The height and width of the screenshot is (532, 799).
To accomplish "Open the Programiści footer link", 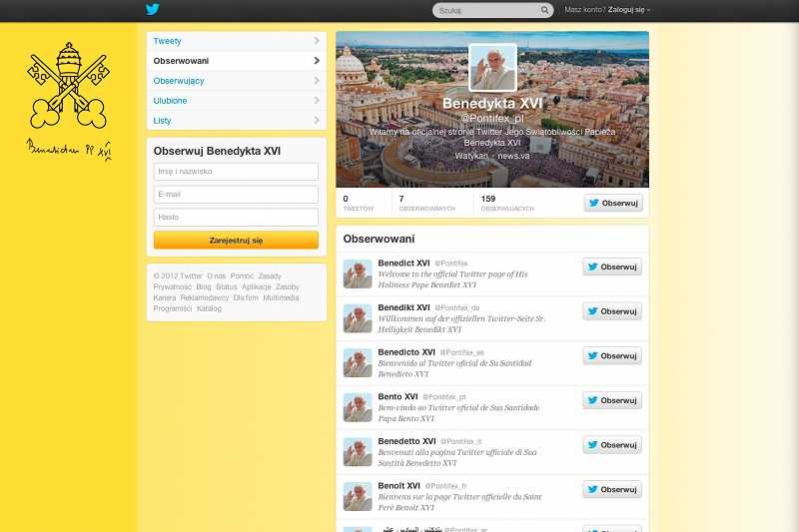I will [173, 308].
